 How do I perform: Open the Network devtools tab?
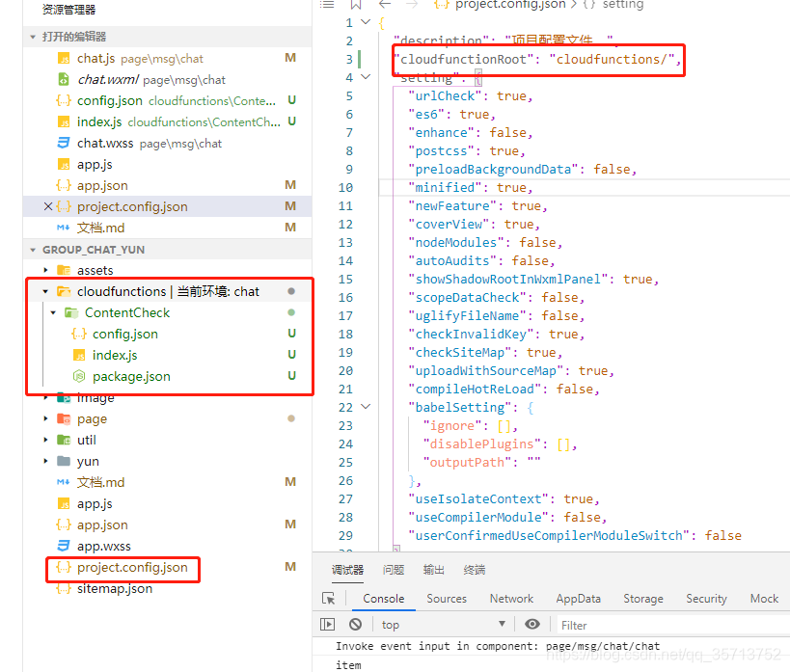click(511, 599)
